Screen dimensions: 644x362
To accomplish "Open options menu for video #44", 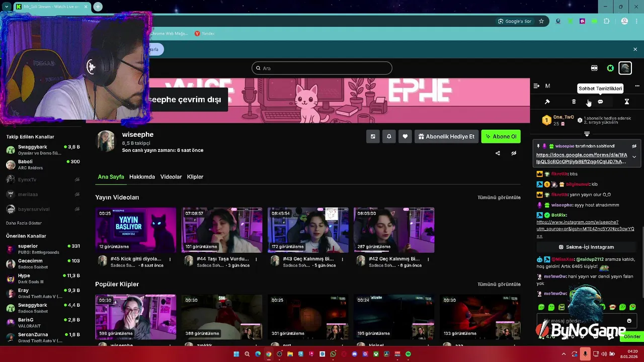I will click(256, 259).
